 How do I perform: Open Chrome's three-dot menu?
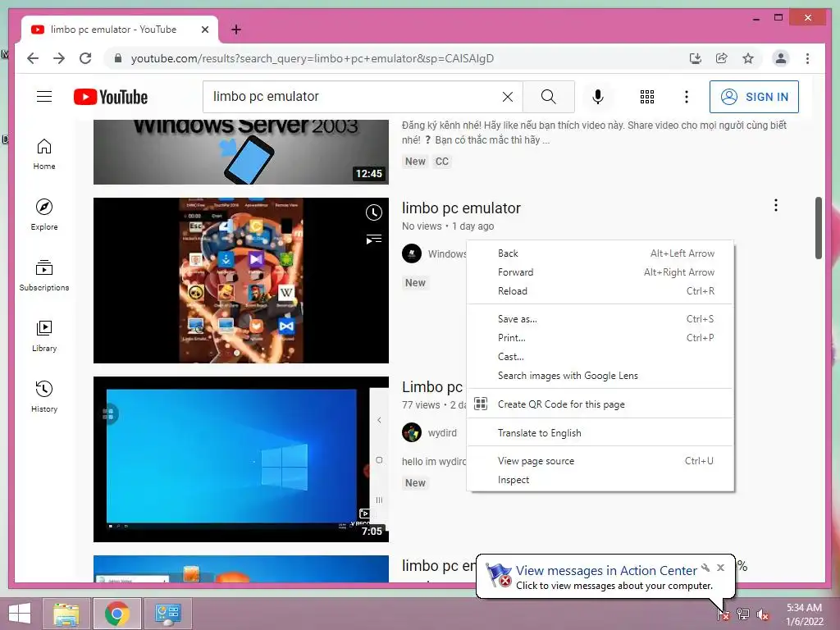[807, 58]
